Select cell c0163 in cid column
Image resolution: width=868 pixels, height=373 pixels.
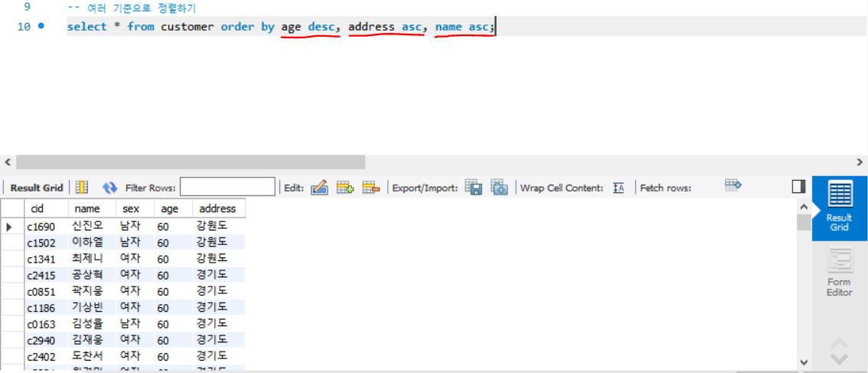[46, 323]
